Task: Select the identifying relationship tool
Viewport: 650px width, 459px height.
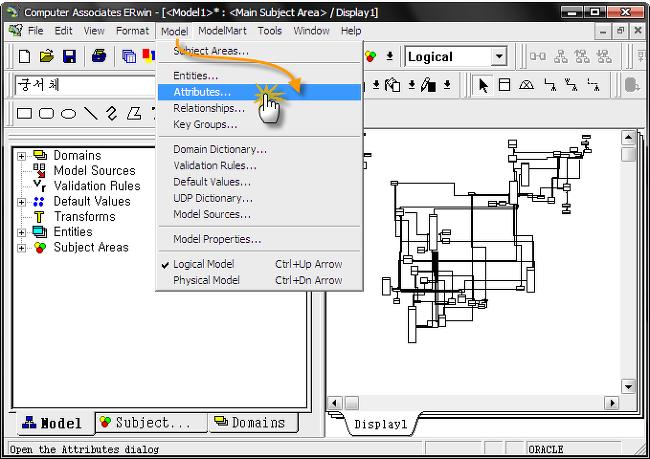Action: pos(550,85)
